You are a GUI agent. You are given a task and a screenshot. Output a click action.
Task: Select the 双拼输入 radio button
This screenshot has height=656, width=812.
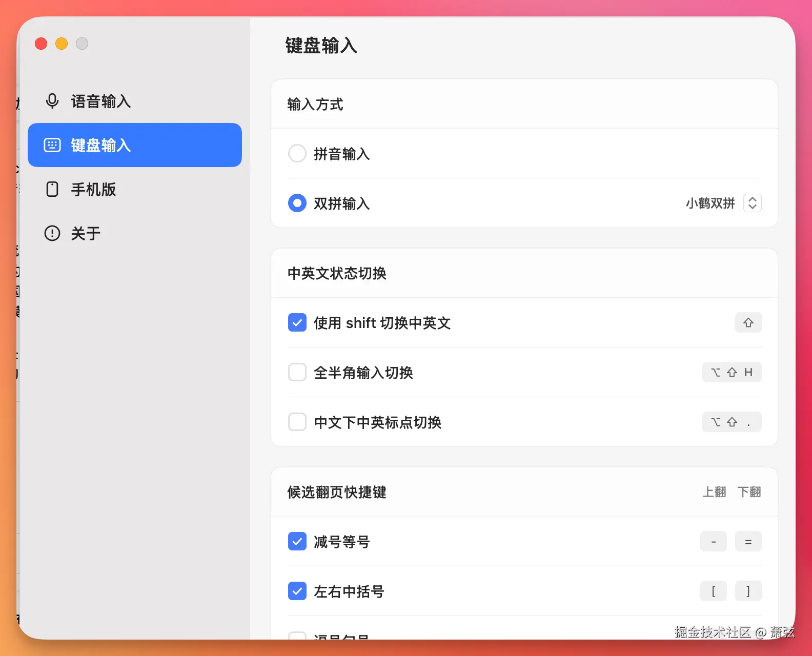(297, 203)
